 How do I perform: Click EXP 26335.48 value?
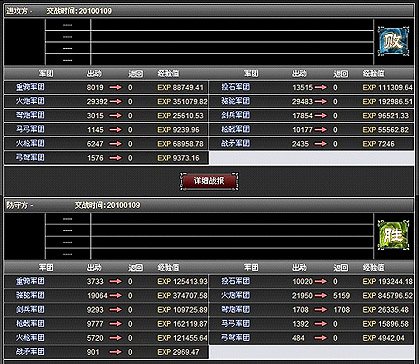click(x=386, y=310)
